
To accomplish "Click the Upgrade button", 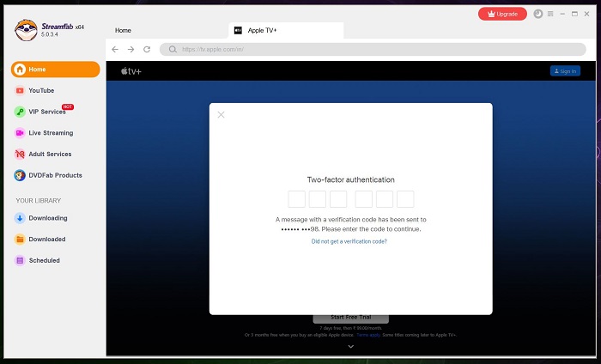I will tap(502, 15).
